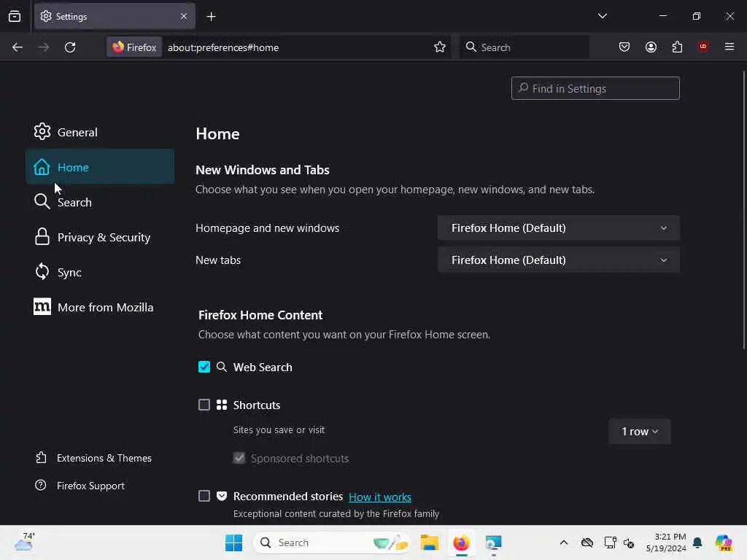
Task: Click the Find in Settings field
Action: (595, 88)
